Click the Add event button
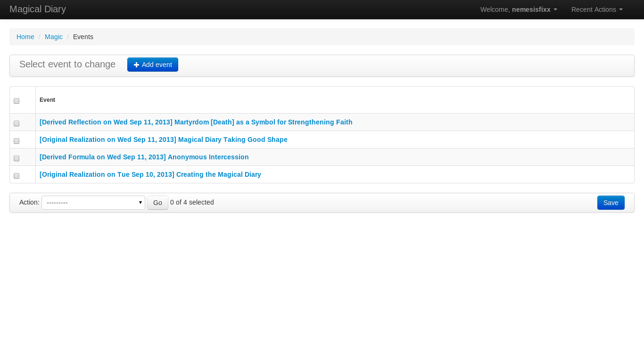The height and width of the screenshot is (362, 644). pyautogui.click(x=152, y=65)
